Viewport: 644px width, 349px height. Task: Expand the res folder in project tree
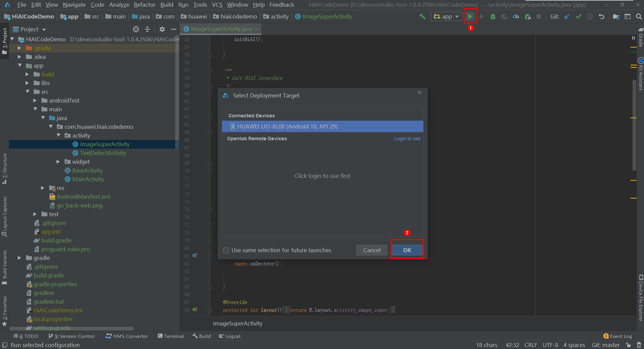43,188
